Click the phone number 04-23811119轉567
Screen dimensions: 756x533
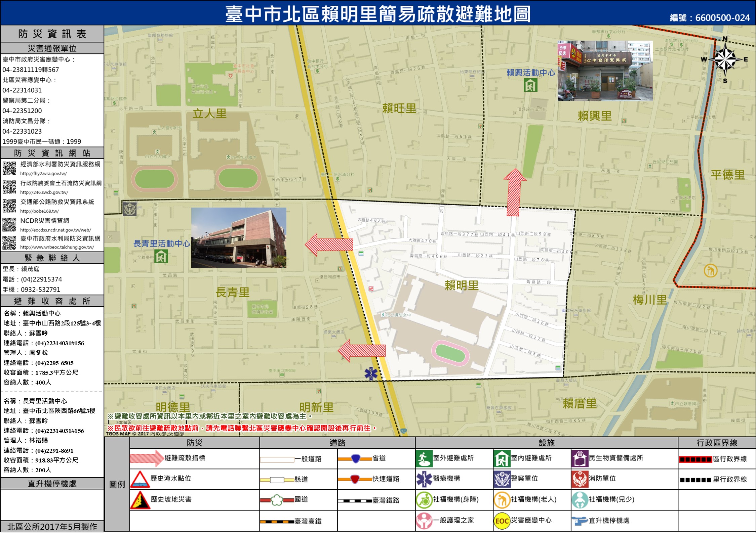tap(31, 70)
